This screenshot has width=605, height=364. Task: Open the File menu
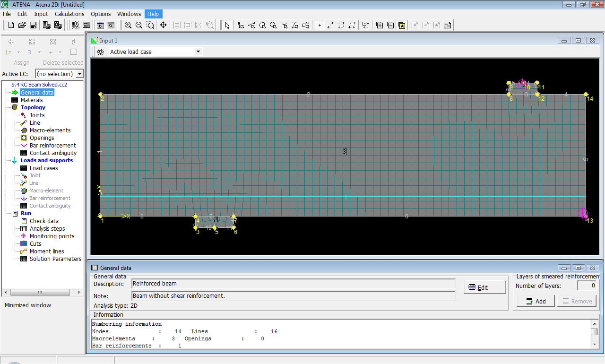click(7, 14)
